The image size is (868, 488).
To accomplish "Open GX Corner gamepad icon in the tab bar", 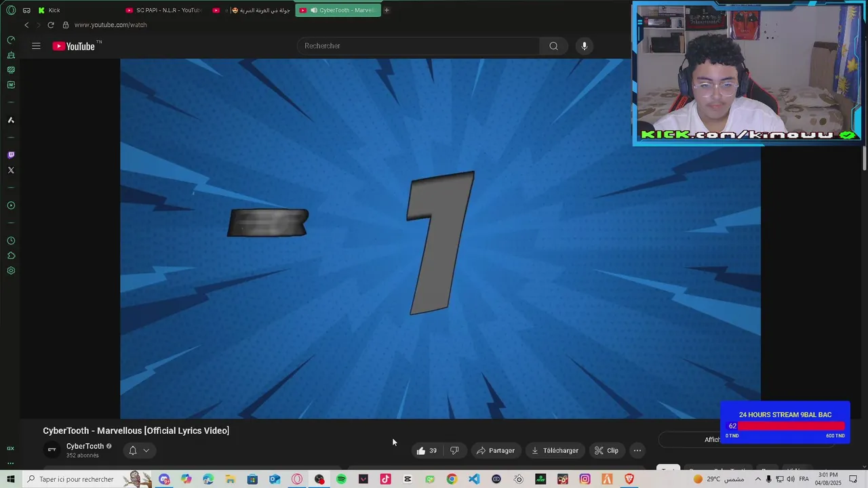I will point(26,10).
